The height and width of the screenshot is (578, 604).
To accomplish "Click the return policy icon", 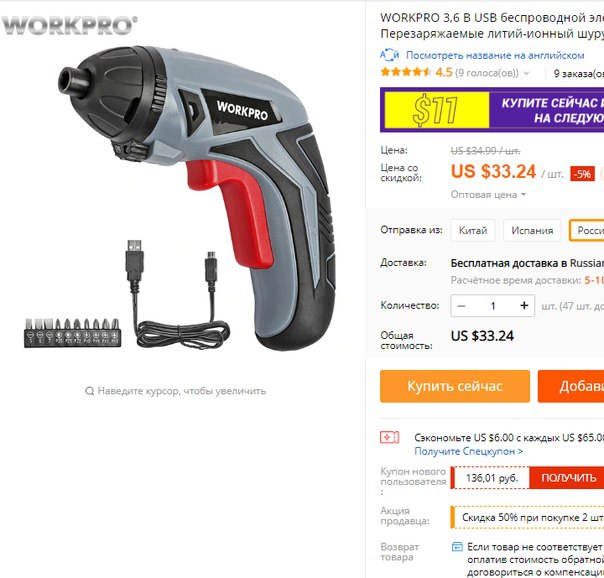I will [x=457, y=546].
